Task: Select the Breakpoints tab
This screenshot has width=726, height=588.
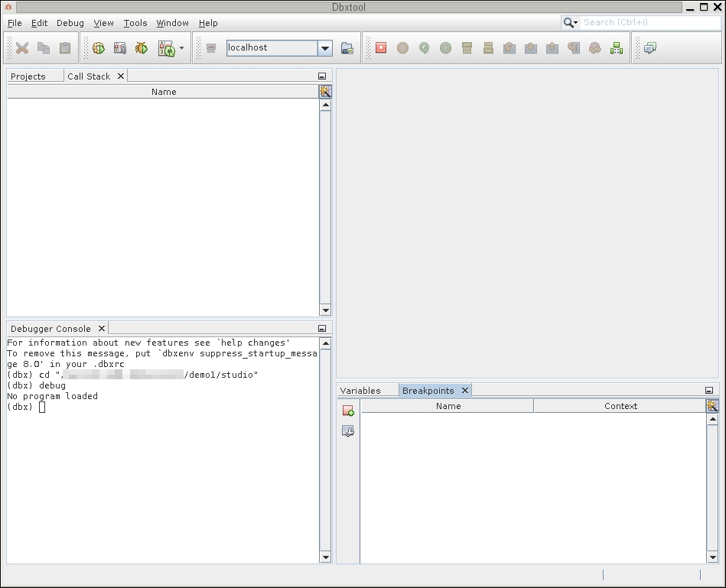Action: point(428,391)
